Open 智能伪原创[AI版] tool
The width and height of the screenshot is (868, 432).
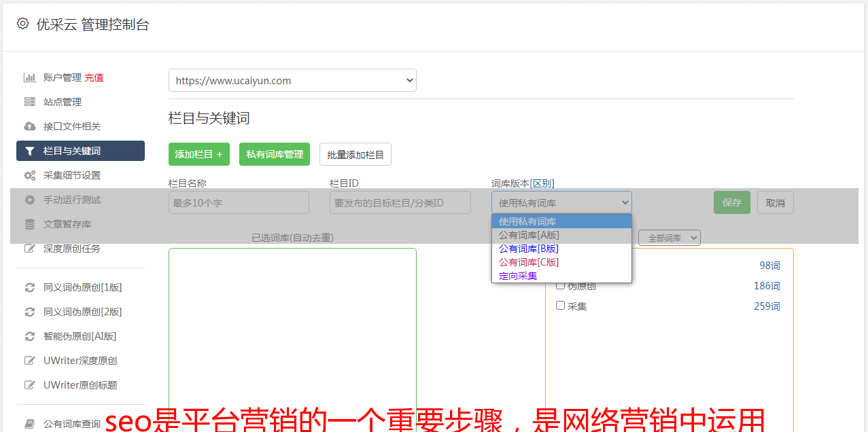click(80, 336)
